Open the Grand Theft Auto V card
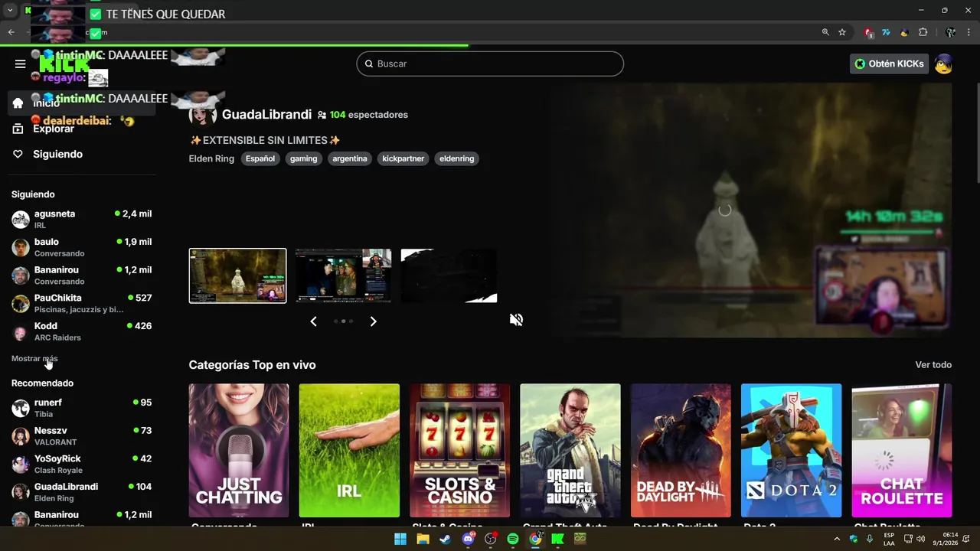Image resolution: width=980 pixels, height=551 pixels. point(570,451)
